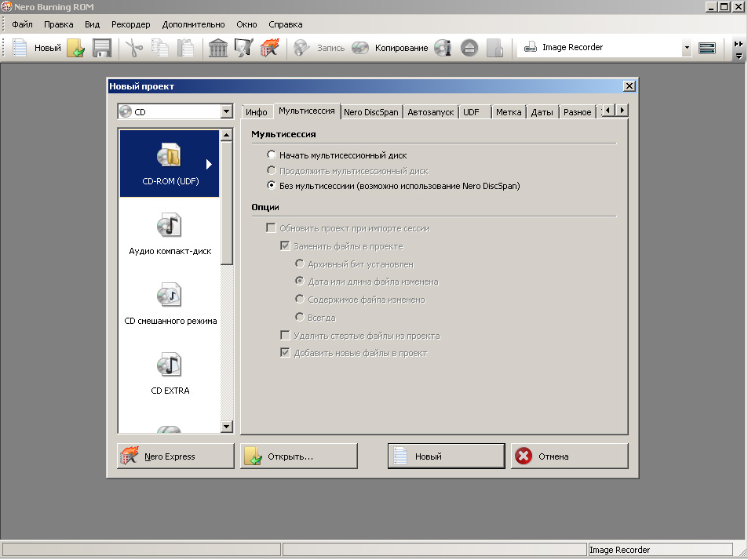Switch to the Автозапуск tab
This screenshot has width=748, height=560.
431,112
